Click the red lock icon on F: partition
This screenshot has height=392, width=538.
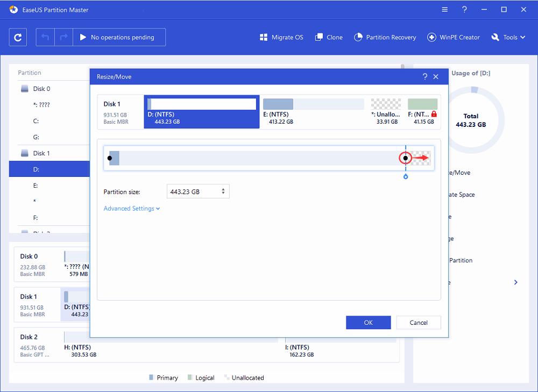pyautogui.click(x=434, y=114)
